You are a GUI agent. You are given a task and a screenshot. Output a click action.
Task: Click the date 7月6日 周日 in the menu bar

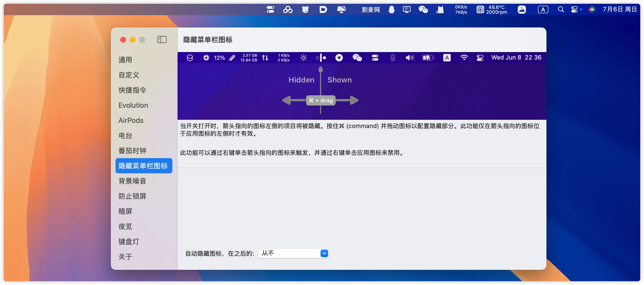[x=620, y=9]
